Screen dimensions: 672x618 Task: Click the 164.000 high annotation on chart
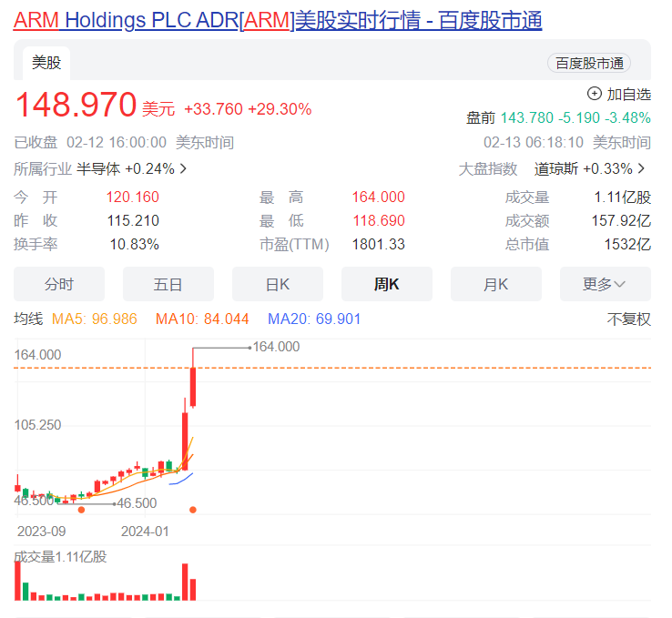tap(276, 347)
